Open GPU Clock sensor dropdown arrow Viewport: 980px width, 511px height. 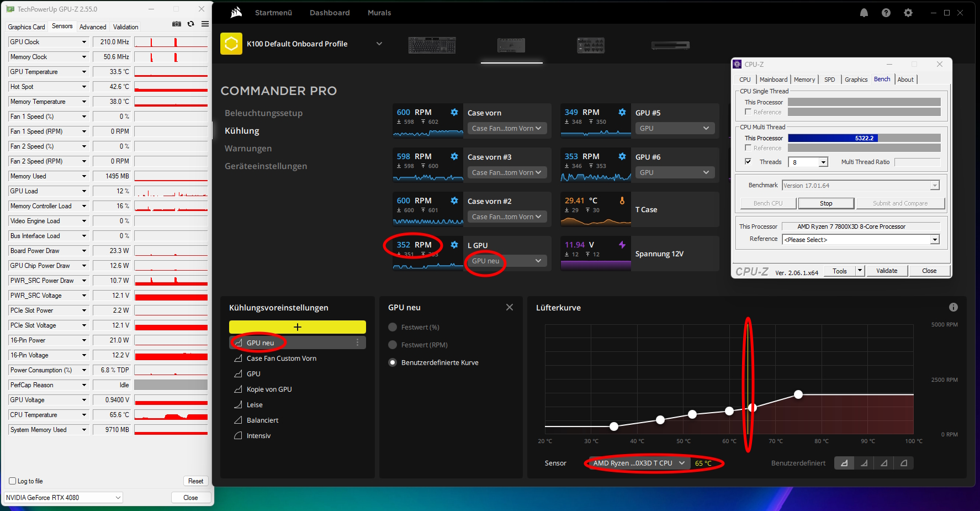84,42
